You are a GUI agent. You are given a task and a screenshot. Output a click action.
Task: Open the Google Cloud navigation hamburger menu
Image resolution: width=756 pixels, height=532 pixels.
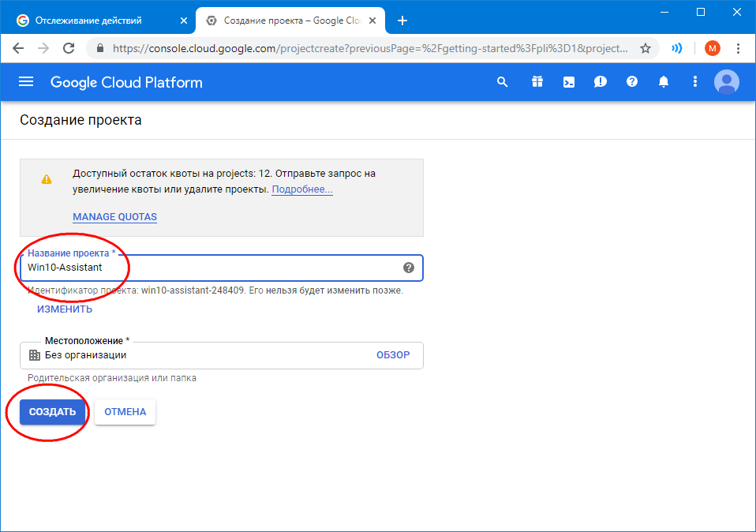(26, 82)
